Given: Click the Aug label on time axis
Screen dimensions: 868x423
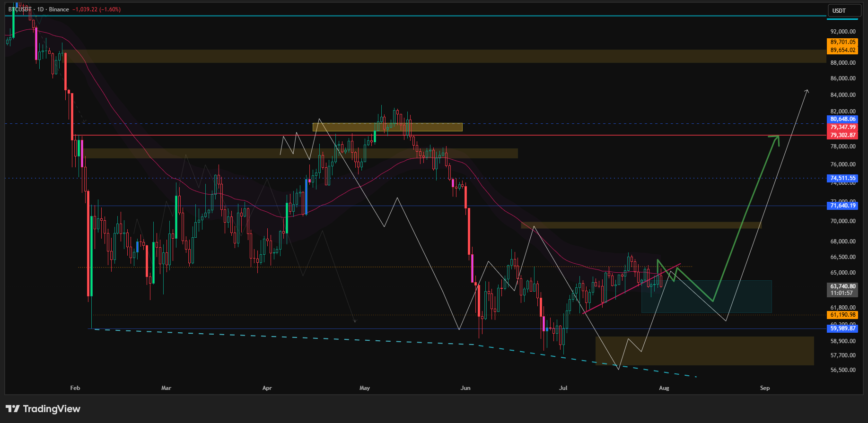Looking at the screenshot, I should 664,388.
